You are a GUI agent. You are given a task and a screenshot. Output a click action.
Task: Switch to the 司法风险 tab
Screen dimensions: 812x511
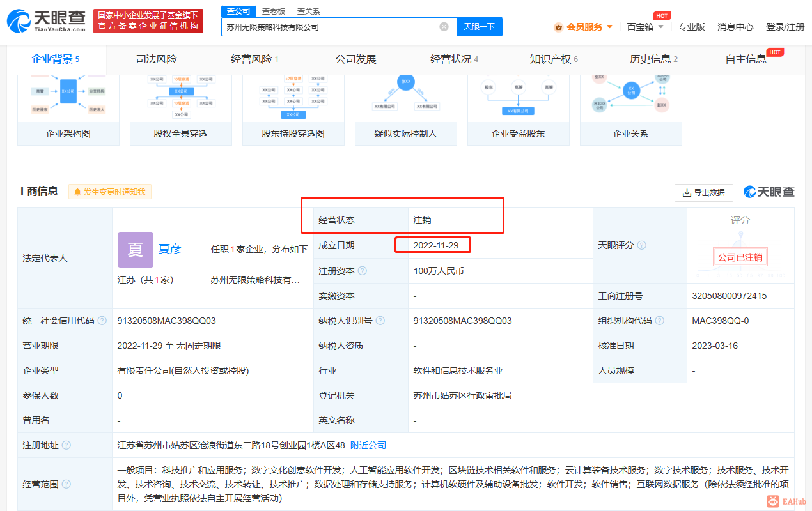(157, 59)
